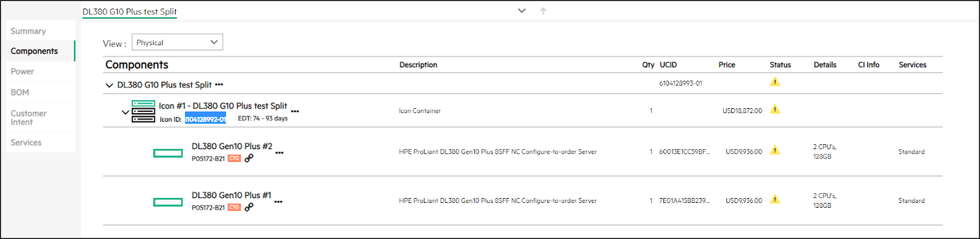Go to the Summary section
The image size is (980, 239).
(28, 31)
